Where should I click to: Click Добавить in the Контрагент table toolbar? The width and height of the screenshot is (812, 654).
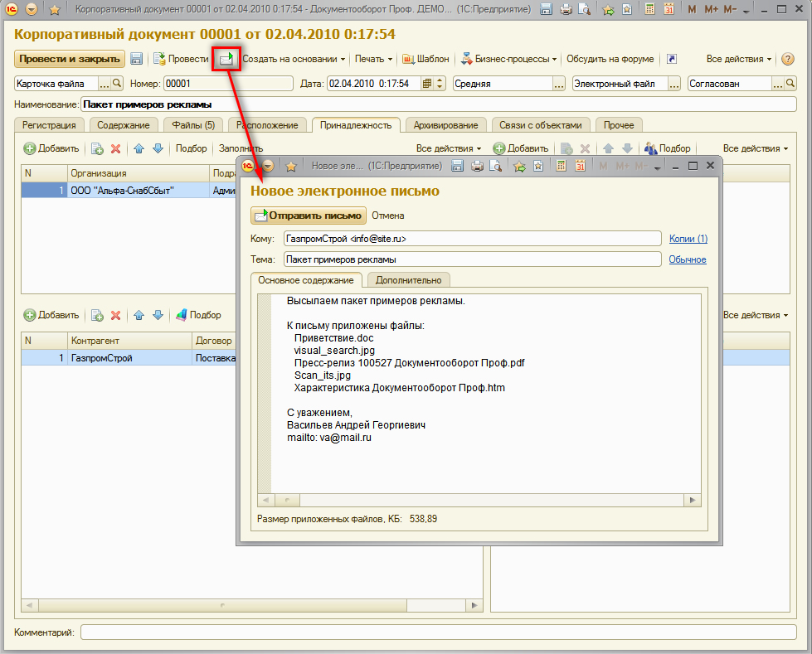coord(51,315)
